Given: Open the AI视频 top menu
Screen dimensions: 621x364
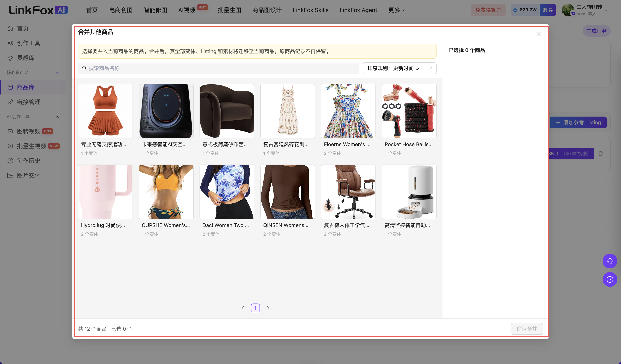Looking at the screenshot, I should click(x=187, y=10).
